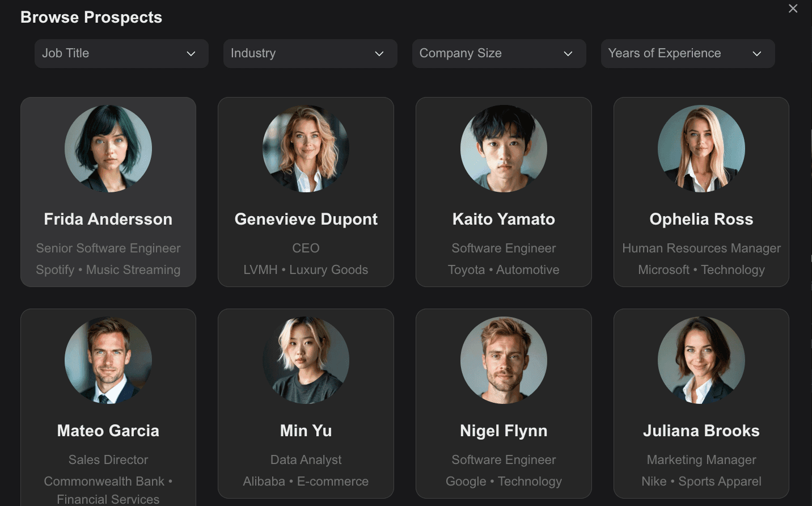
Task: Click Mateo Garcia's profile photo
Action: (108, 360)
